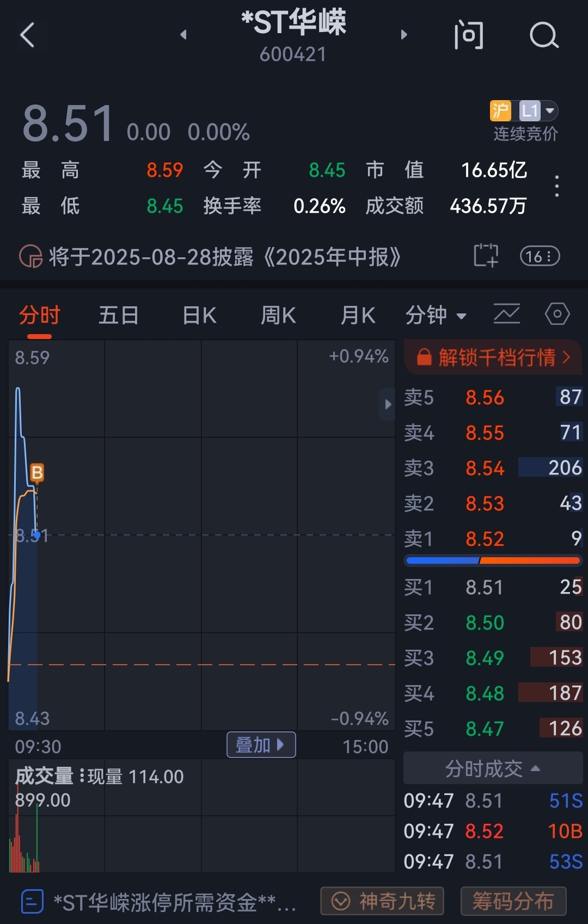This screenshot has height=924, width=588.
Task: Tap the B buy marker on chart
Action: 37,473
